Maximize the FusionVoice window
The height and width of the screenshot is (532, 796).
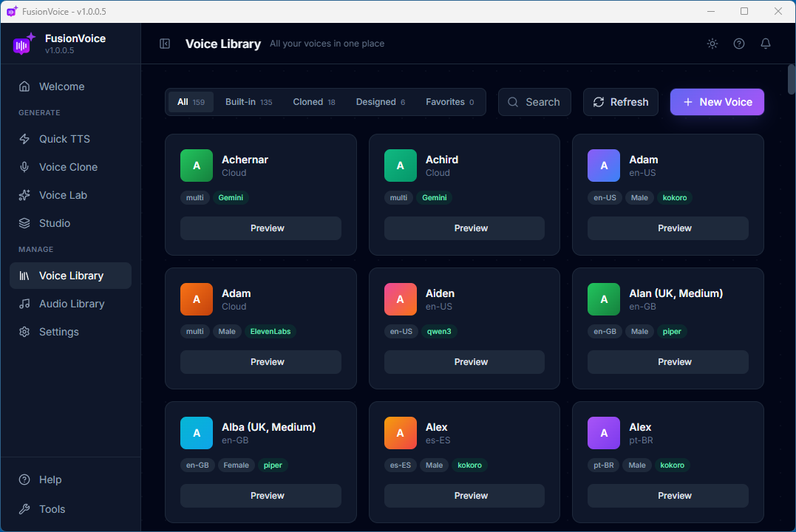(744, 11)
